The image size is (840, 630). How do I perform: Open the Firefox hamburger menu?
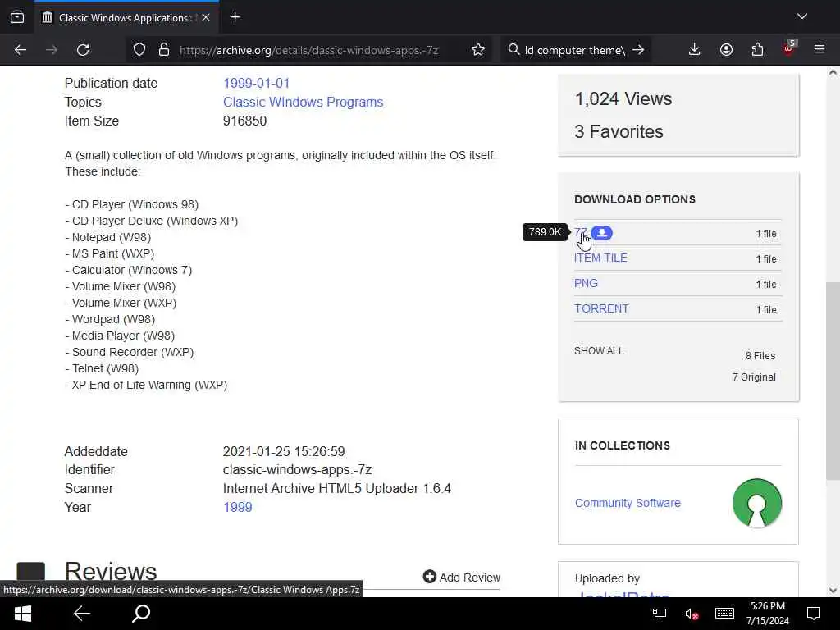[819, 49]
